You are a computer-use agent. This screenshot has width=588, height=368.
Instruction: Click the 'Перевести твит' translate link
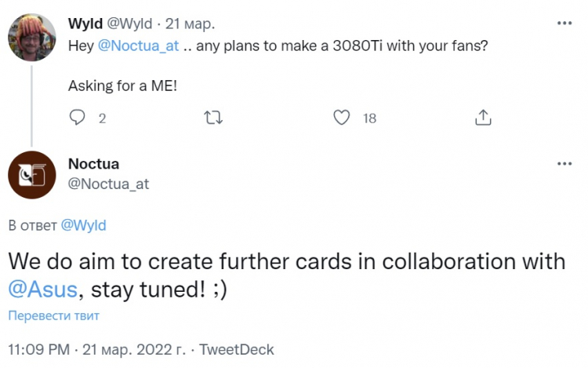pos(54,315)
